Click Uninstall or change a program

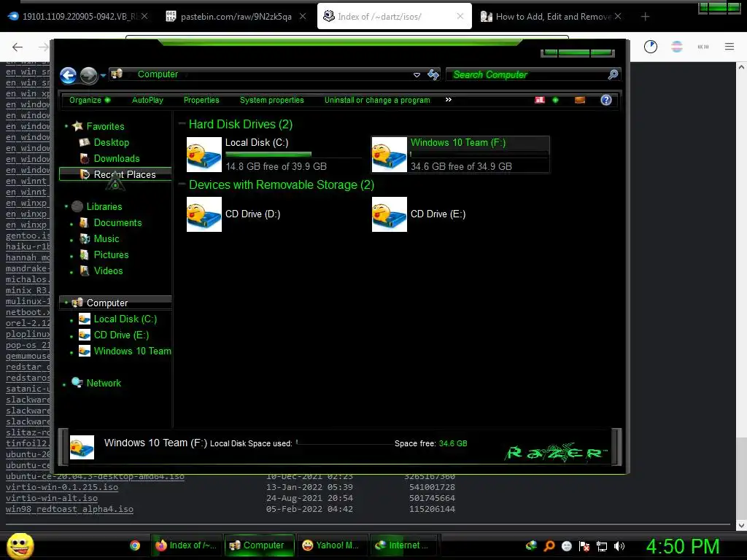click(x=377, y=100)
